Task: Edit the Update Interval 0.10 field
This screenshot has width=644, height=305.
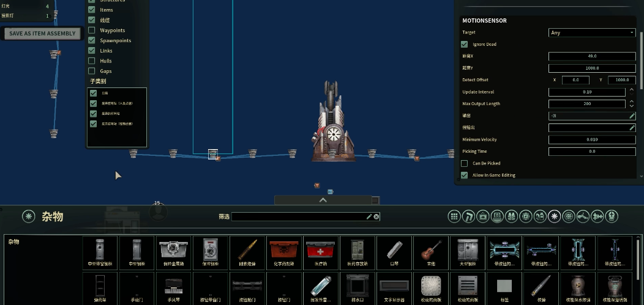Action: (587, 92)
